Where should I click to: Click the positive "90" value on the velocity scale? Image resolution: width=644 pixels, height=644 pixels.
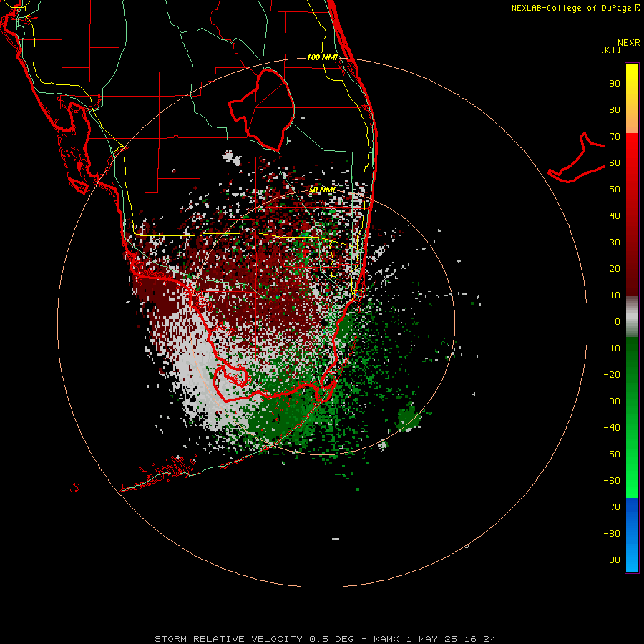[615, 84]
